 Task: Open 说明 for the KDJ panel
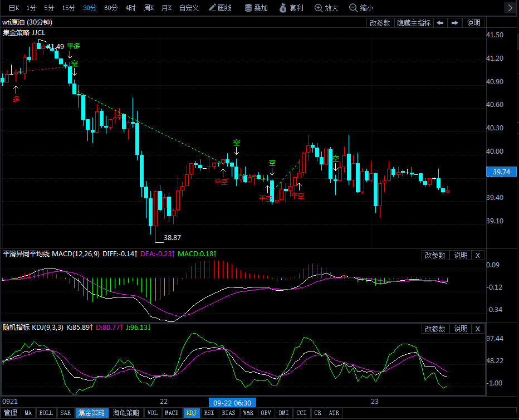[461, 329]
